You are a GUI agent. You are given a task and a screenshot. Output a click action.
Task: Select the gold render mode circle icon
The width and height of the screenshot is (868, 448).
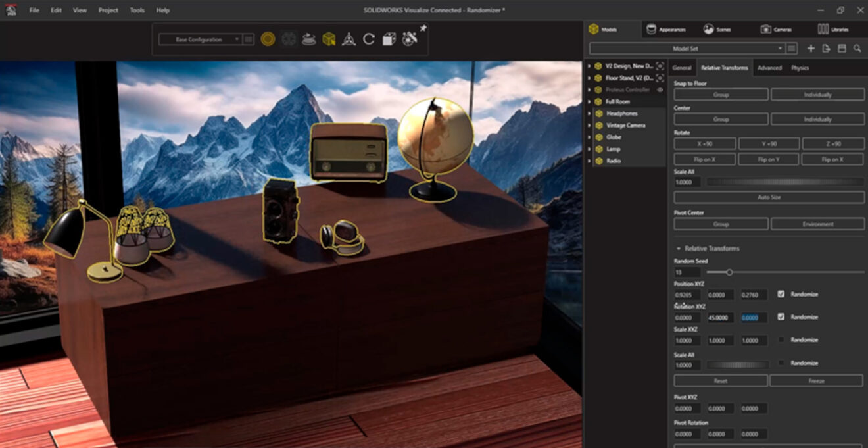268,39
